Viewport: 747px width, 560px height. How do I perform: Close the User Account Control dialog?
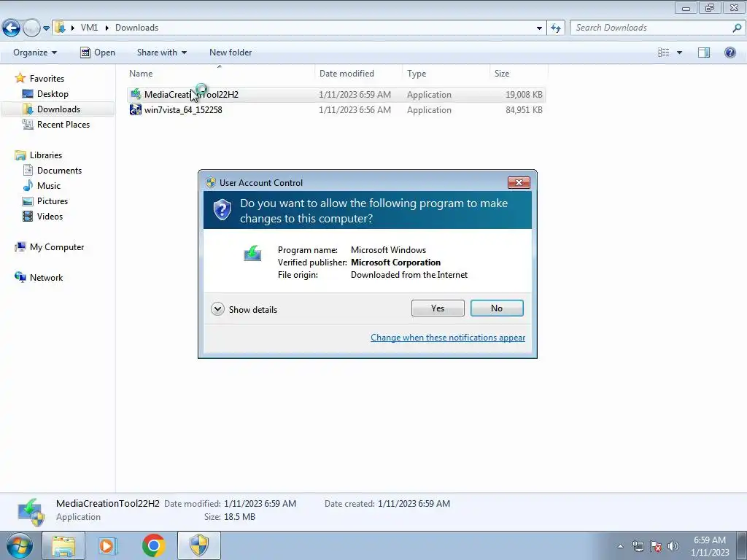tap(519, 182)
